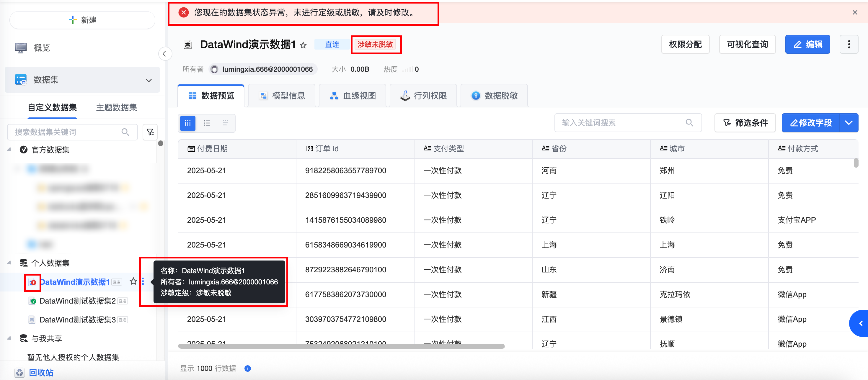This screenshot has width=868, height=380.
Task: Click the sidebar collapse arrow button
Action: coord(164,54)
